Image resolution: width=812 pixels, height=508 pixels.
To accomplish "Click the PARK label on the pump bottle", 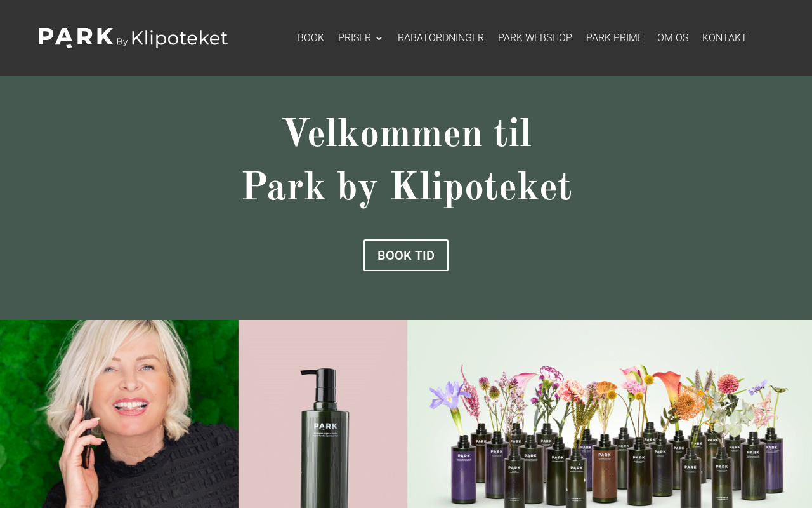I will pyautogui.click(x=325, y=427).
